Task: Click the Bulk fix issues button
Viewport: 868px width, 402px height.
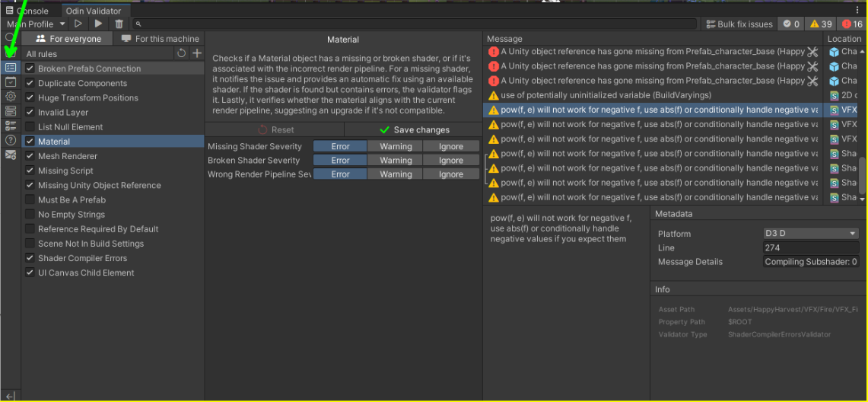Action: click(739, 24)
